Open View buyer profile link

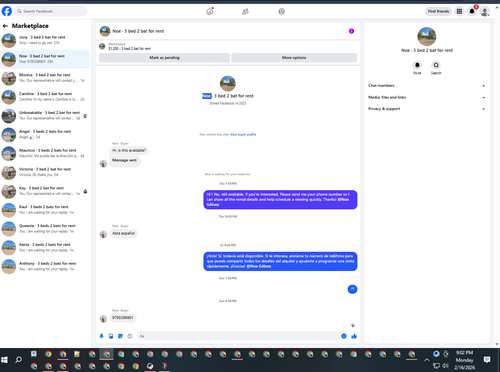point(243,134)
